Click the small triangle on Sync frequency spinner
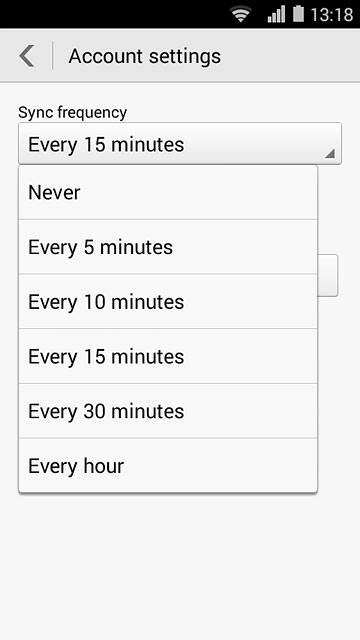The height and width of the screenshot is (640, 360). pos(330,154)
